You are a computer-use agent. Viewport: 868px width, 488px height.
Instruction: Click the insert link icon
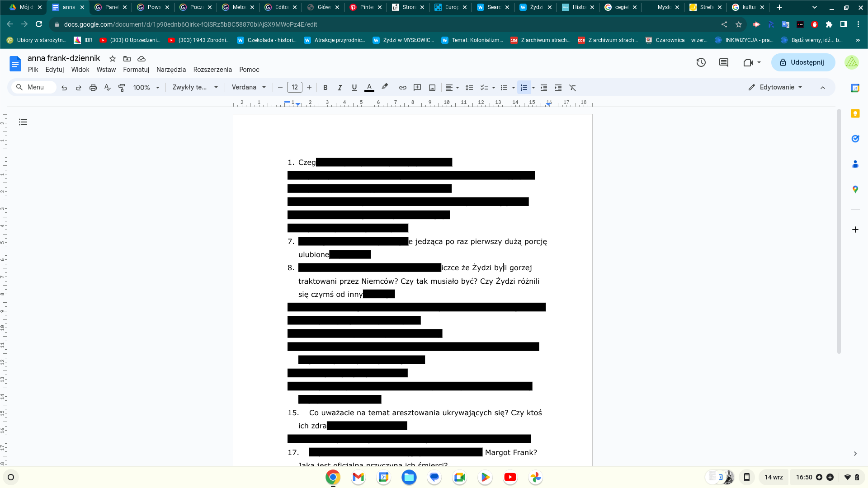click(402, 88)
